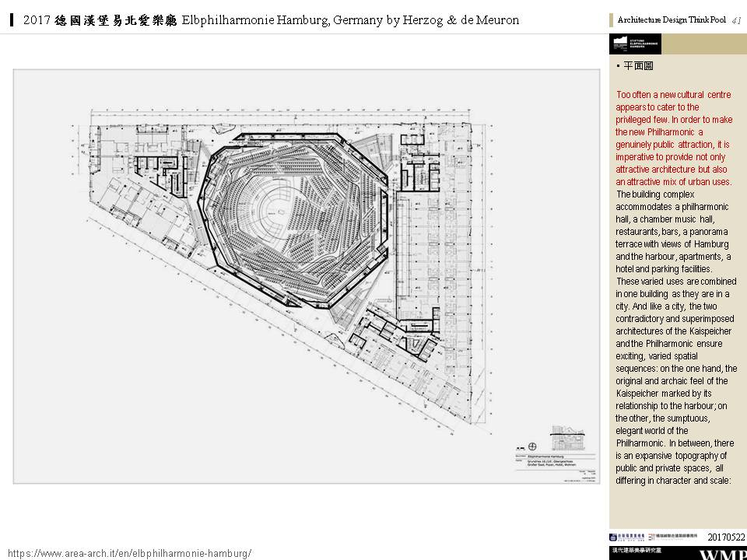Click the north arrow compass symbol
The image size is (747, 560).
coord(532,446)
